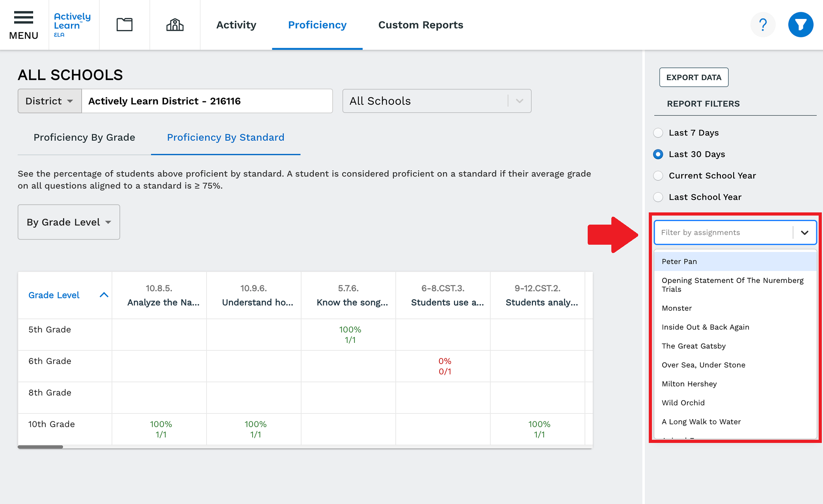Switch to the Activity tab

point(236,25)
